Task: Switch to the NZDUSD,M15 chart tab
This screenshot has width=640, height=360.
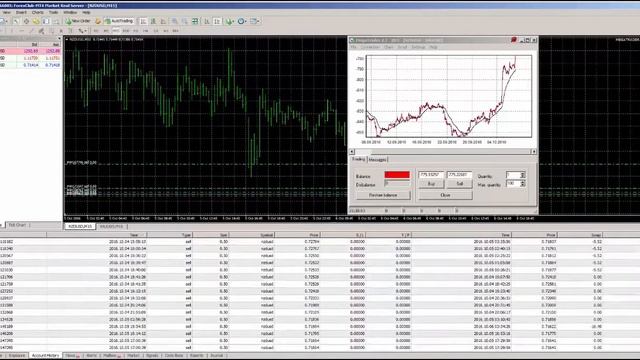Action: click(x=80, y=226)
